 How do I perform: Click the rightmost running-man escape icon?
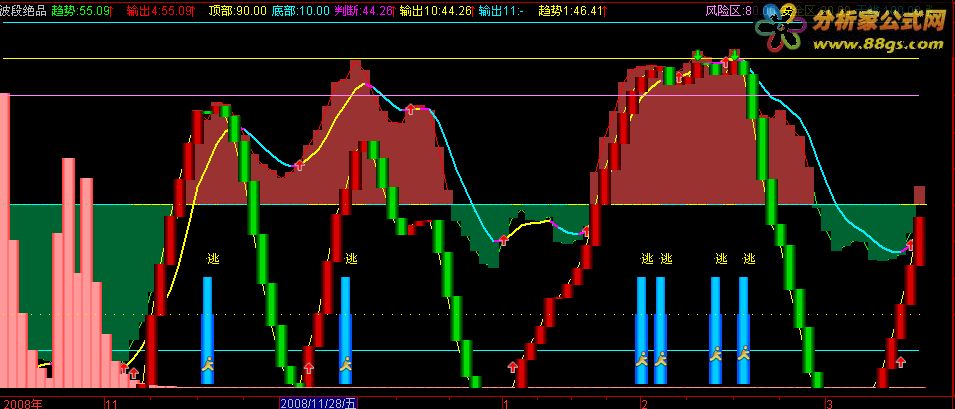tap(744, 353)
